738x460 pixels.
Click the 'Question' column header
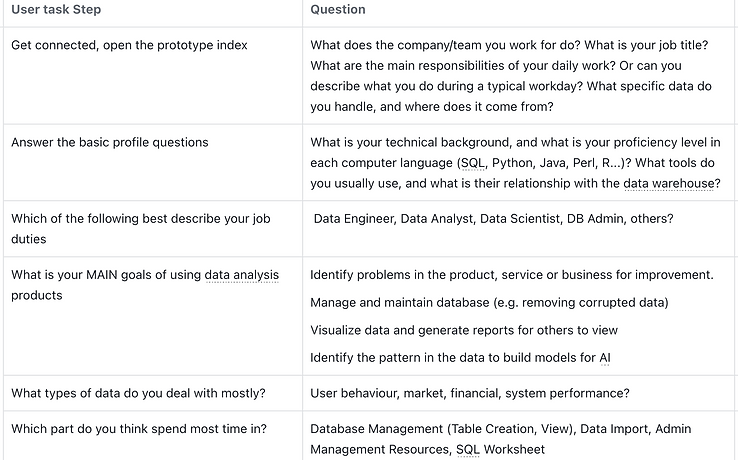[337, 10]
